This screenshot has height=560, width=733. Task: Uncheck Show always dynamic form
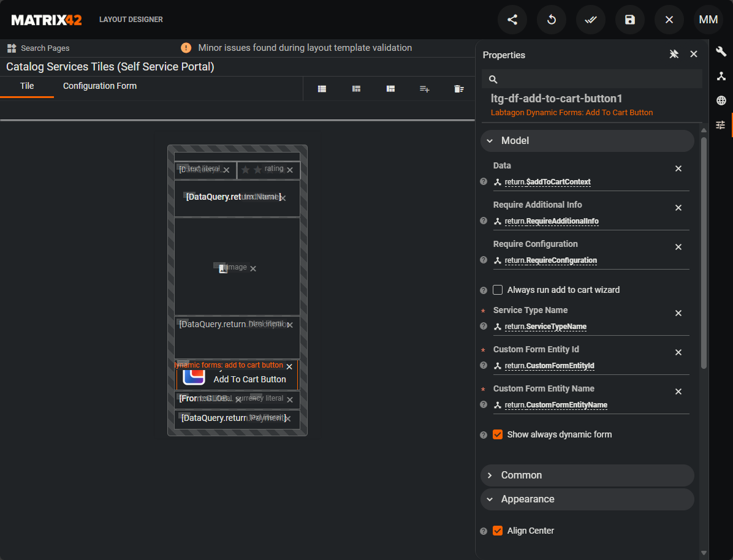tap(498, 434)
